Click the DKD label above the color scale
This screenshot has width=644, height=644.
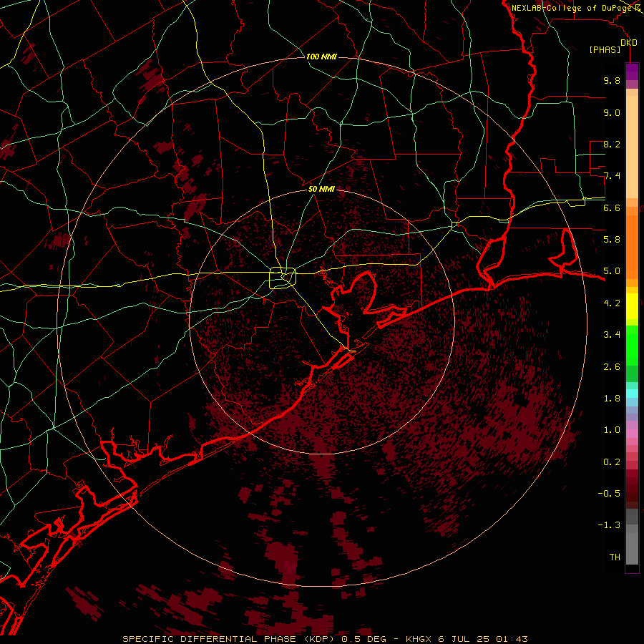(629, 43)
